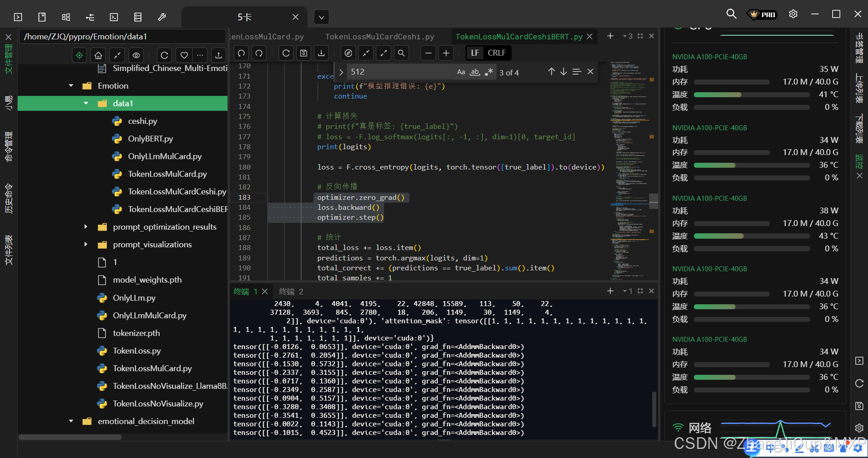
Task: Refresh the file list with the reload icon
Action: pyautogui.click(x=164, y=55)
